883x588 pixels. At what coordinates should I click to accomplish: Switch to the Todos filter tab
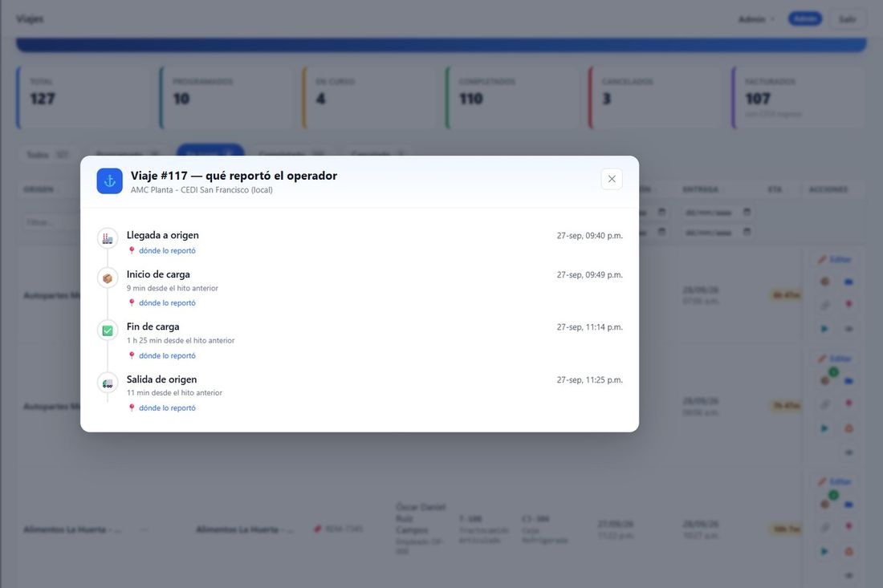(48, 154)
